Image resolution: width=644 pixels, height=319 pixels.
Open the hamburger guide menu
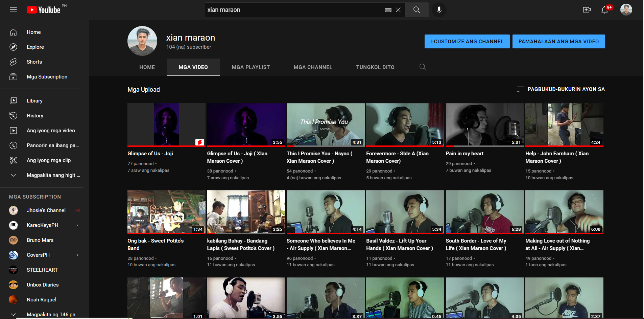coord(14,10)
